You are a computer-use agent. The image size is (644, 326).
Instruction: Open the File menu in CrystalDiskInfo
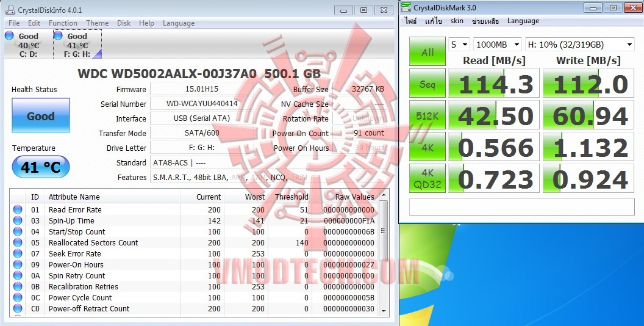[x=14, y=23]
